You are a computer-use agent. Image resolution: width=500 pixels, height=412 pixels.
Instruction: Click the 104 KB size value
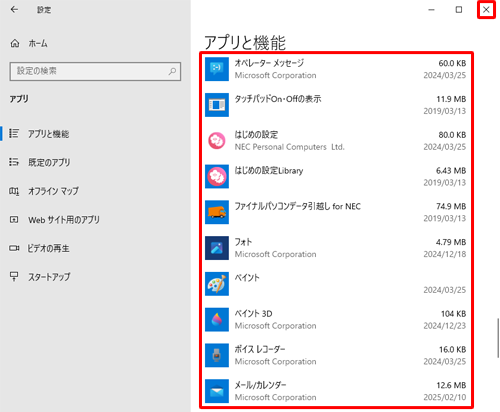click(453, 314)
